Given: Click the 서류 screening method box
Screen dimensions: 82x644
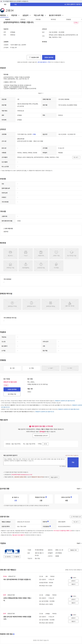Looking at the screenshot, I should click(x=12, y=368).
